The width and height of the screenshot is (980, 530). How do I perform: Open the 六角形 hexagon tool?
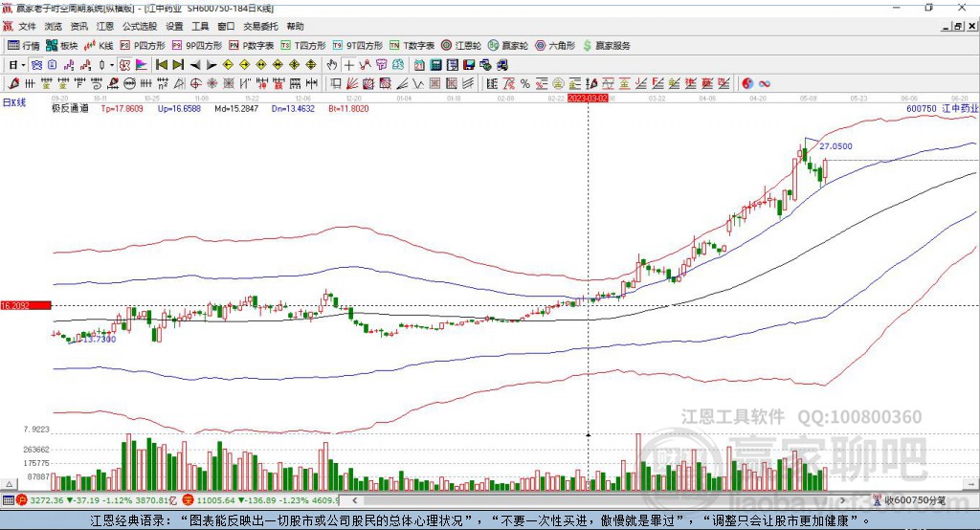(x=555, y=46)
